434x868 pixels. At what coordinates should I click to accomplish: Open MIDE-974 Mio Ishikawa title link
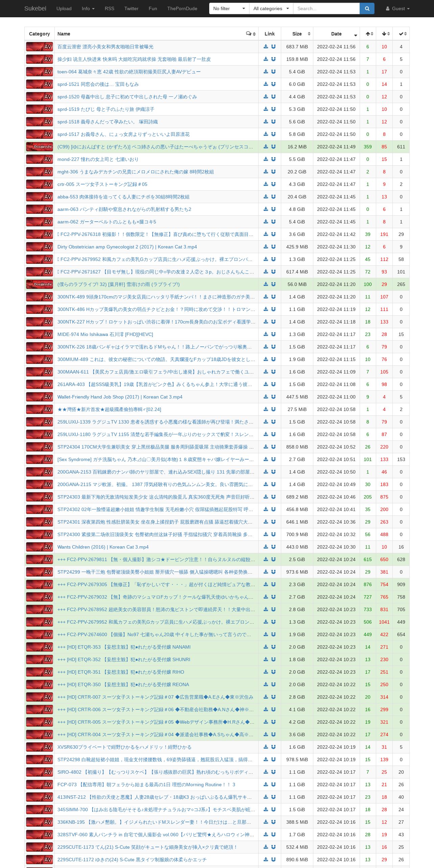(105, 334)
